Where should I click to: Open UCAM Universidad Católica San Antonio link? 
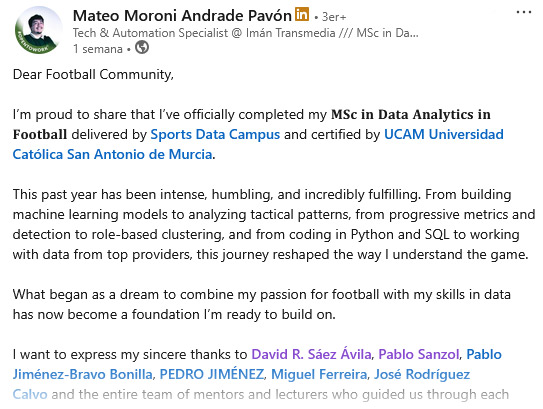(444, 134)
